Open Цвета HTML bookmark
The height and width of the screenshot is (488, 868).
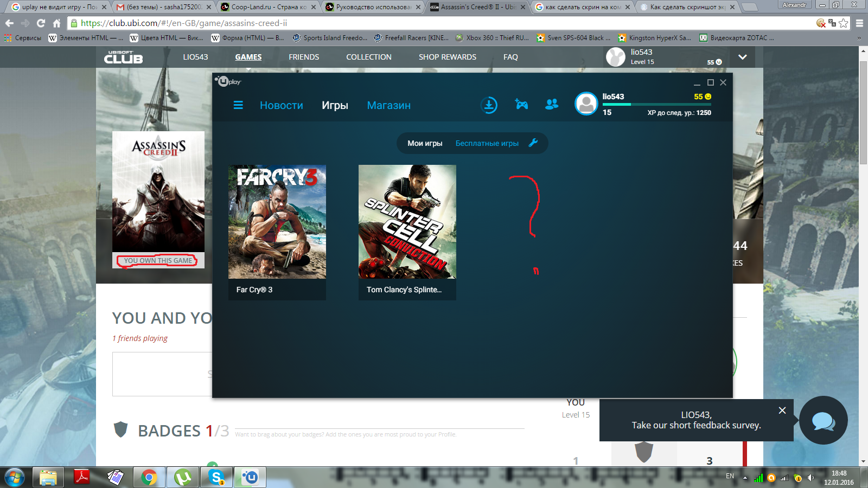(x=167, y=38)
